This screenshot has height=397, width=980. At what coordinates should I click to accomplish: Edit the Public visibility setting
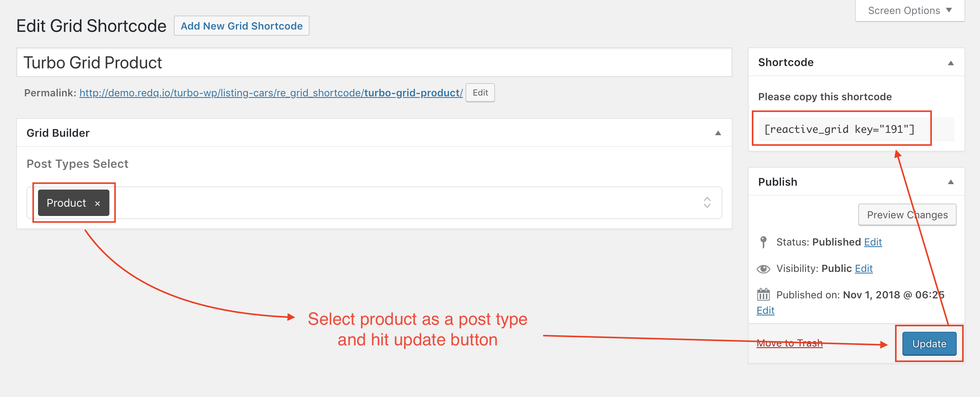[x=864, y=268]
